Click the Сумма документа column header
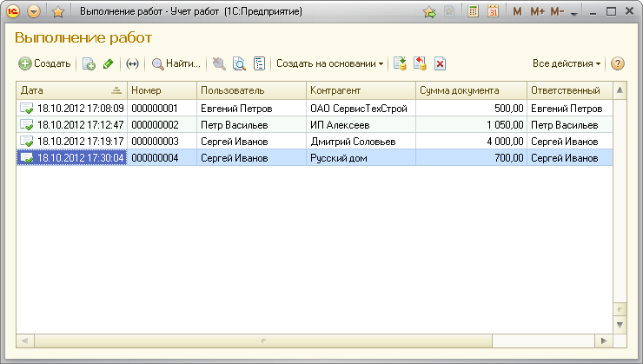Image resolution: width=643 pixels, height=364 pixels. tap(471, 90)
